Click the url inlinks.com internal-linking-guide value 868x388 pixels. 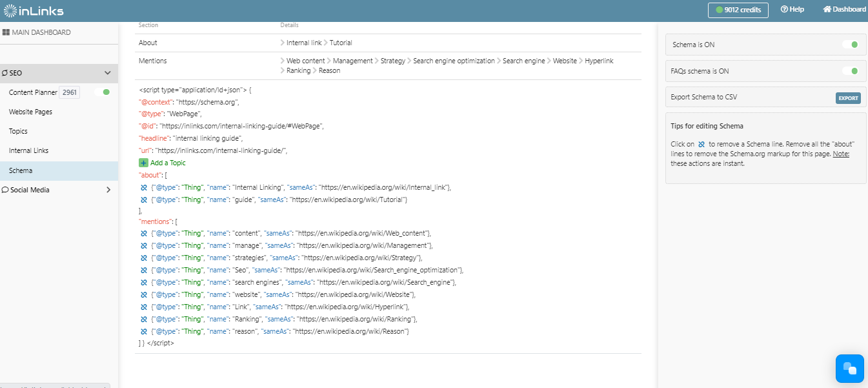[x=220, y=150]
